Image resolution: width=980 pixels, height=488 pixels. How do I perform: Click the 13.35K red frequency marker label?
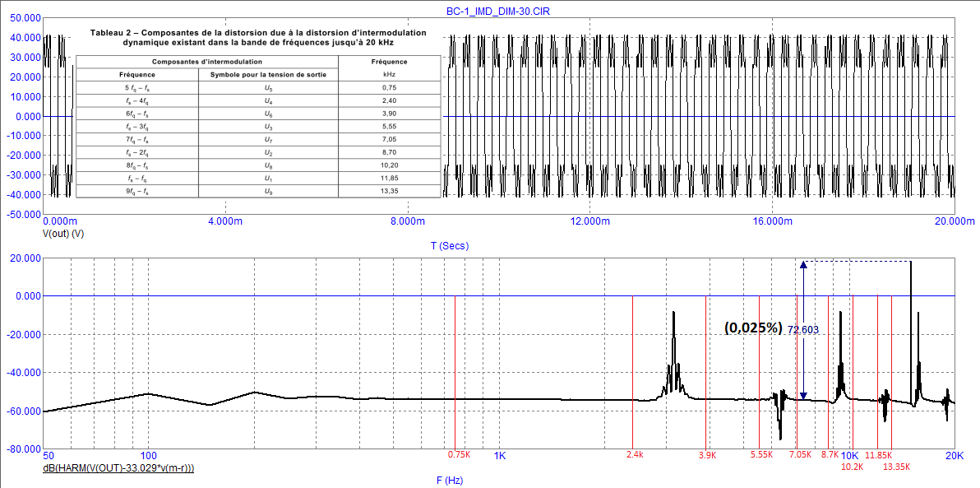896,466
